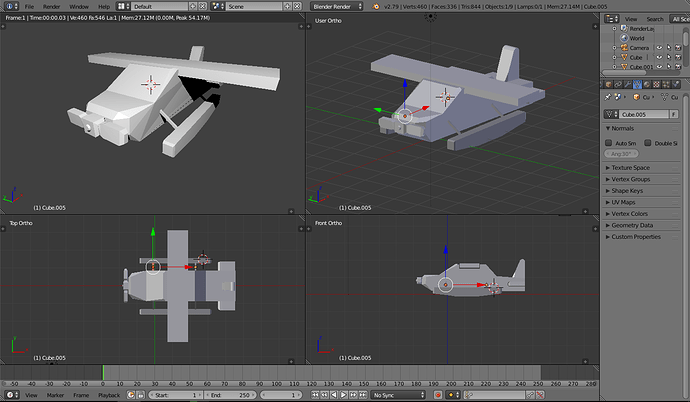Viewport: 690px width, 402px height.
Task: Click the Start frame field
Action: [x=176, y=395]
